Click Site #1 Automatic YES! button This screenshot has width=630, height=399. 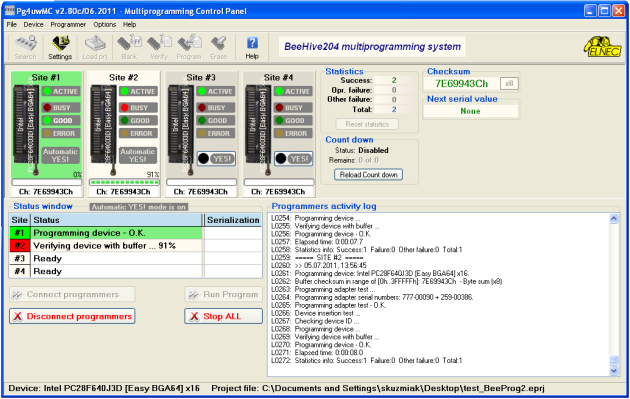tap(61, 156)
